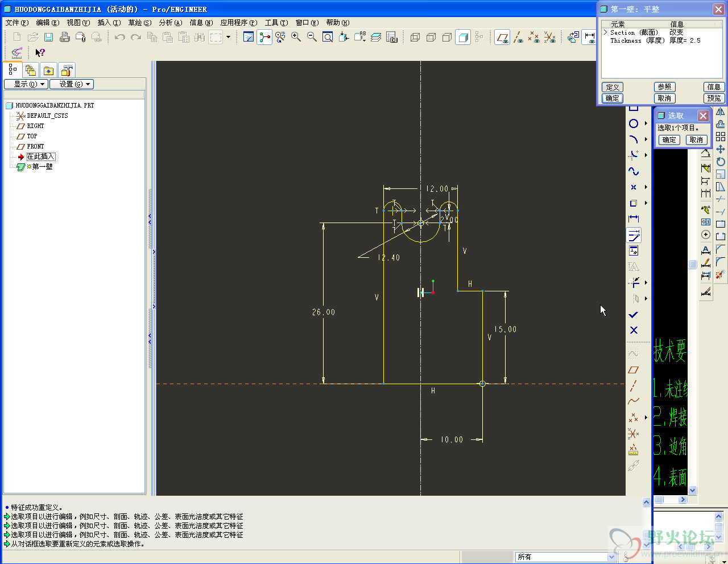Select the trim entities tool
728x564 pixels.
click(634, 282)
